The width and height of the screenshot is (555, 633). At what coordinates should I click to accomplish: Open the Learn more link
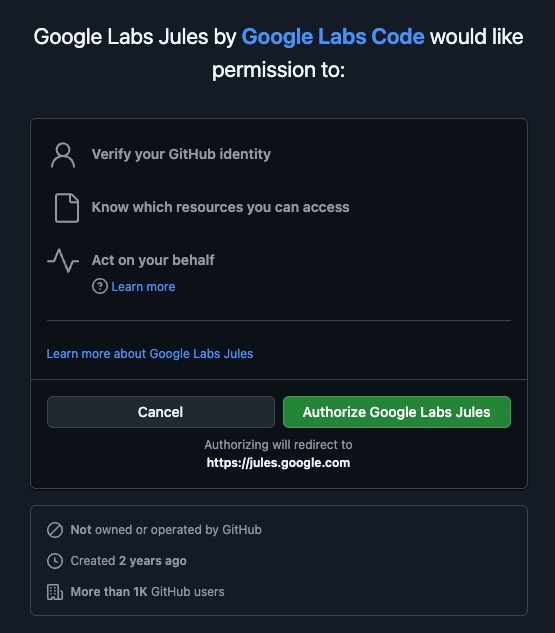tap(143, 287)
